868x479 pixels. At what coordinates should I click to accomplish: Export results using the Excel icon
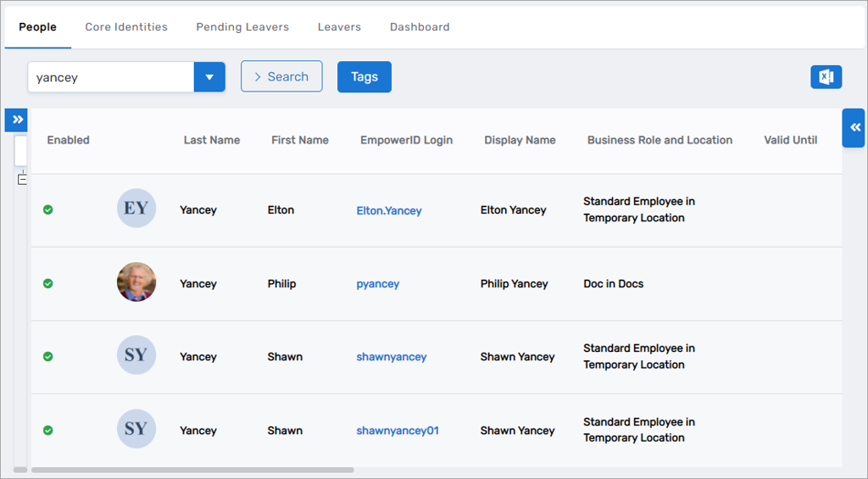826,77
